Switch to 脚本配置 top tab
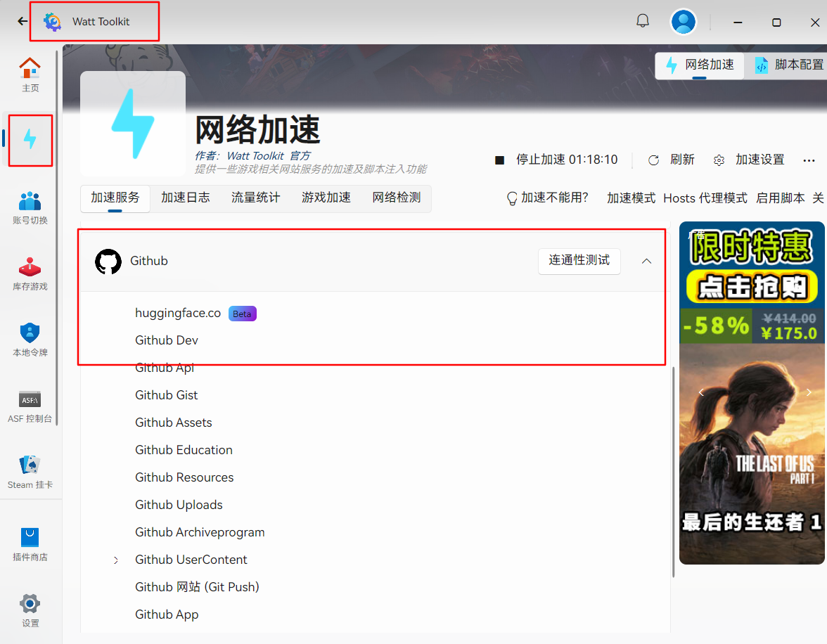Image resolution: width=827 pixels, height=644 pixels. pos(788,65)
